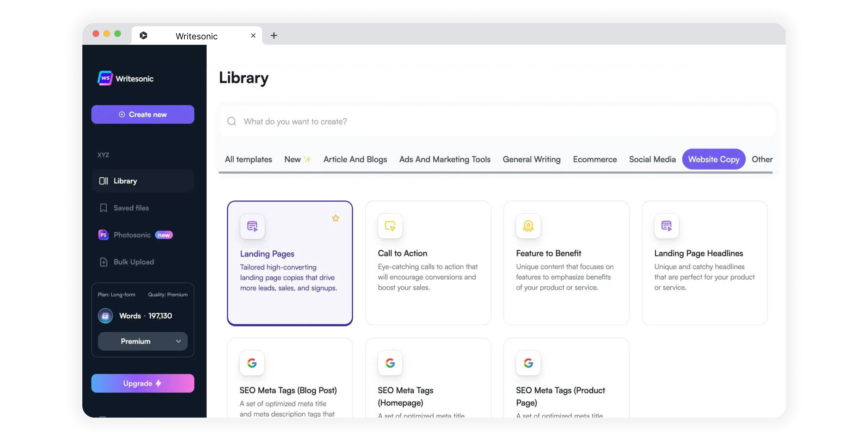The height and width of the screenshot is (440, 868).
Task: Click Google icon on SEO Meta Tags (Homepage)
Action: (390, 363)
